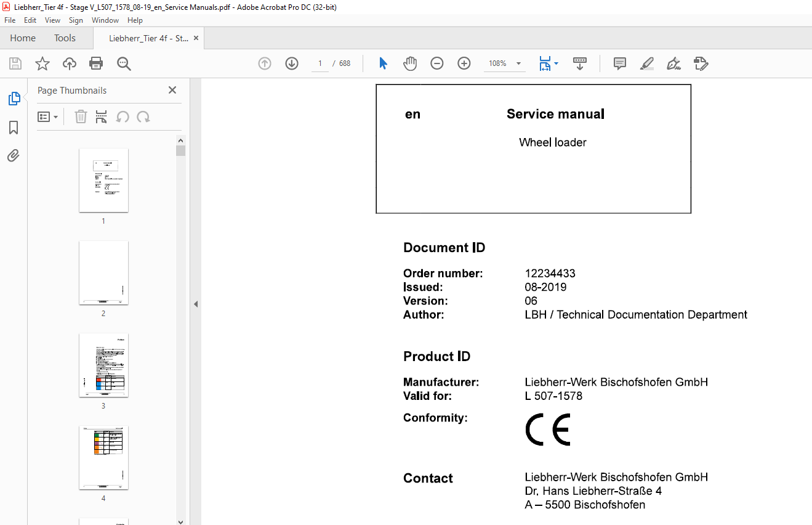This screenshot has height=525, width=812.
Task: Click Dr. Hans Liebherr-Straße 4 address
Action: pyautogui.click(x=593, y=491)
